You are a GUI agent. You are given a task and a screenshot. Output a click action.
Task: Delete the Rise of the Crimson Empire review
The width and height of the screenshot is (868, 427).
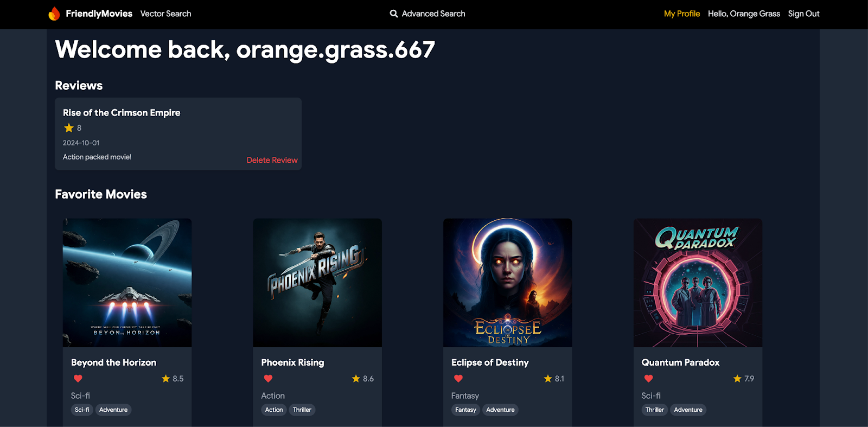pyautogui.click(x=272, y=160)
